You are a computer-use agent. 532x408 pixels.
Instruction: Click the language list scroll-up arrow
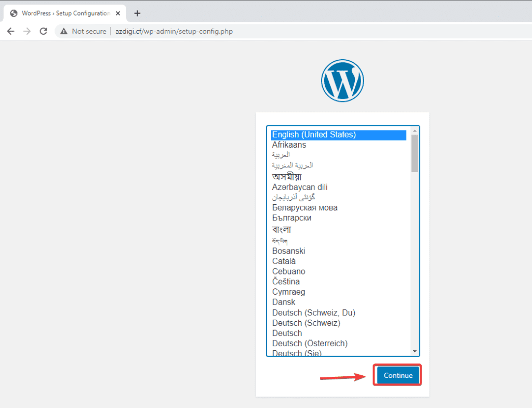(415, 130)
